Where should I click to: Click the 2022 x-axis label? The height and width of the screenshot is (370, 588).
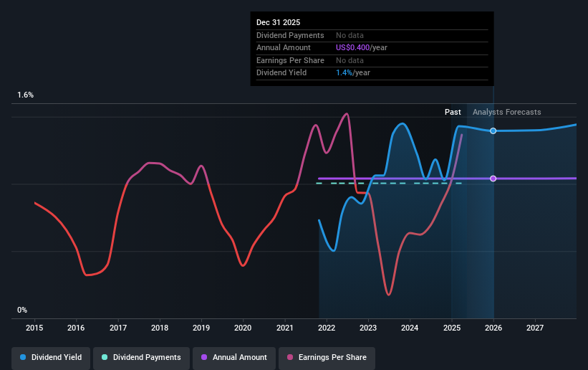pyautogui.click(x=327, y=328)
